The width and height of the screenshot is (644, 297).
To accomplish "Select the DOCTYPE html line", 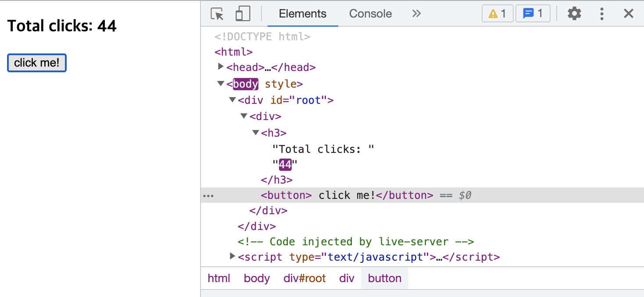I will [262, 37].
